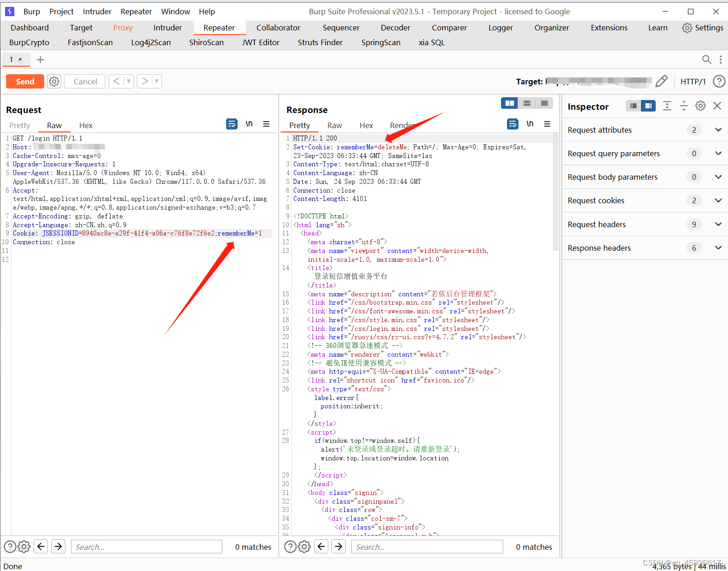Open next history dropdown arrow
Image resolution: width=728 pixels, height=571 pixels.
point(157,82)
